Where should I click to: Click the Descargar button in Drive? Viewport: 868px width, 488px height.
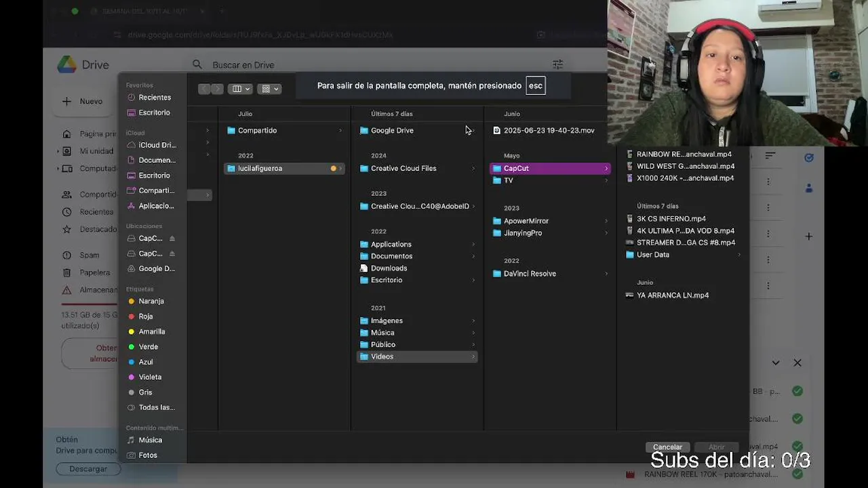click(88, 469)
